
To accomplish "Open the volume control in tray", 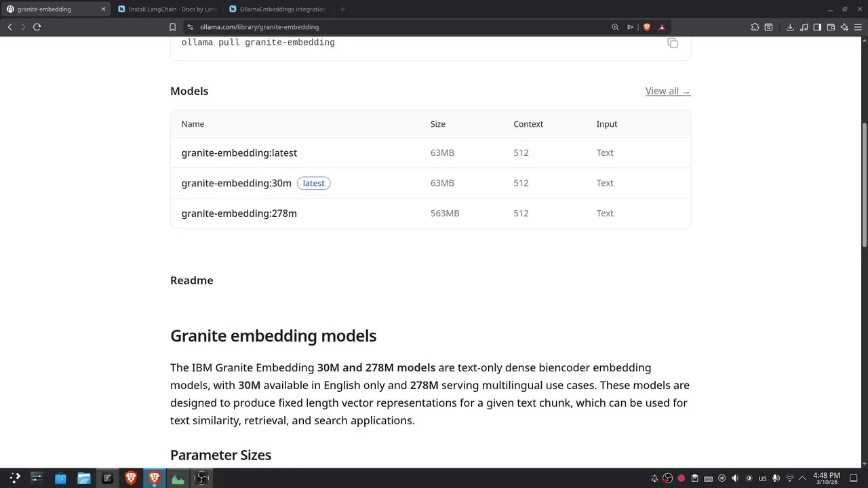I will click(x=735, y=479).
